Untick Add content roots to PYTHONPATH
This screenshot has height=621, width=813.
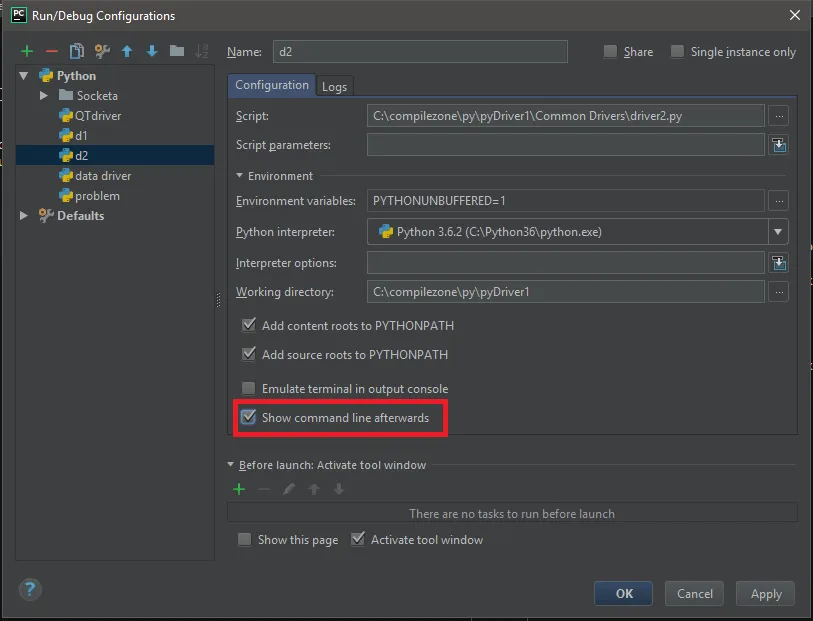[x=249, y=325]
